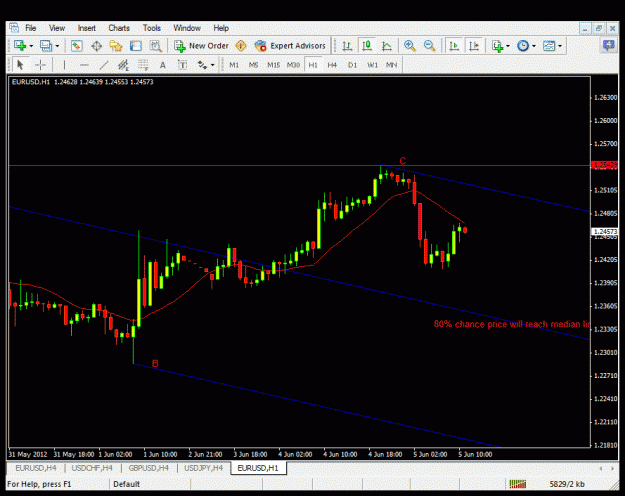
Task: Select the Trendline tool
Action: pos(104,65)
